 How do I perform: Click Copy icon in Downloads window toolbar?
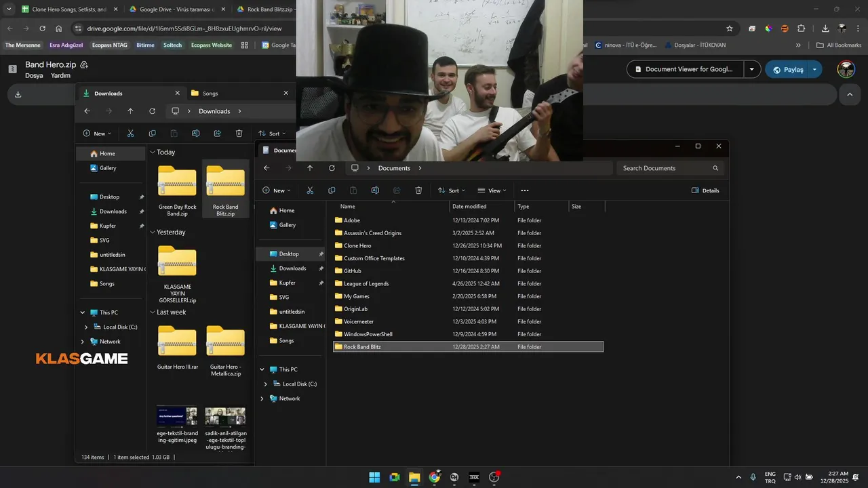(x=152, y=134)
